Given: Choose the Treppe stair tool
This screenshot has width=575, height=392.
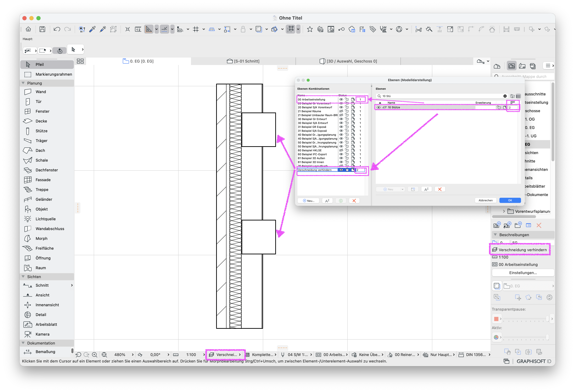Looking at the screenshot, I should pyautogui.click(x=47, y=190).
